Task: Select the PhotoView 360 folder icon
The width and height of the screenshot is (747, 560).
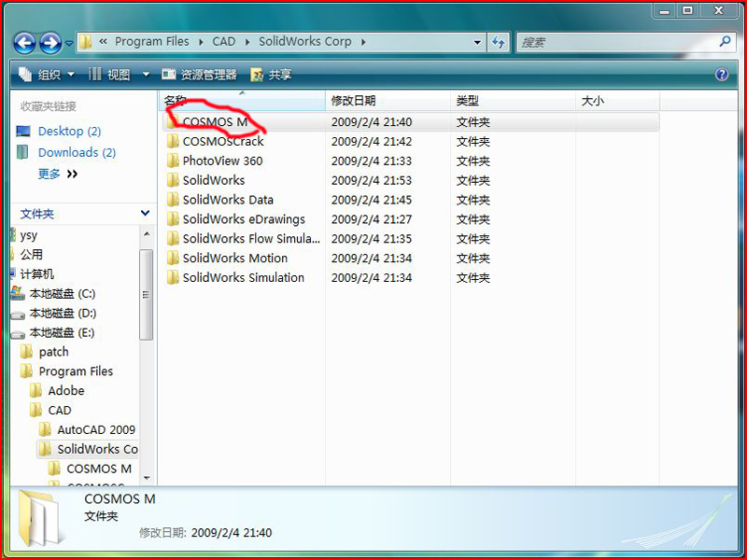Action: [173, 161]
